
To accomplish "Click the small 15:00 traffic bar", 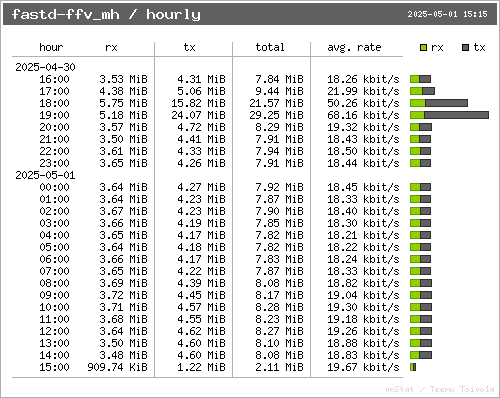I will coord(413,367).
